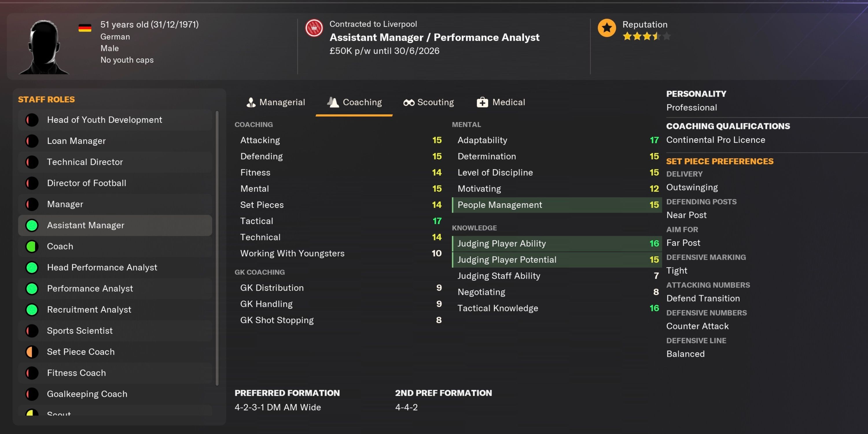Click the German flag icon

tap(85, 28)
